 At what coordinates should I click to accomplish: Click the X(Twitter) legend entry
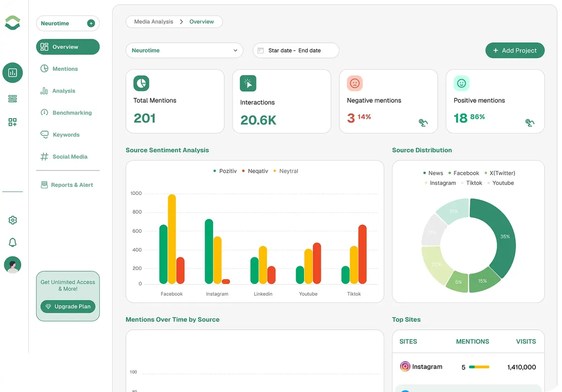pos(500,173)
